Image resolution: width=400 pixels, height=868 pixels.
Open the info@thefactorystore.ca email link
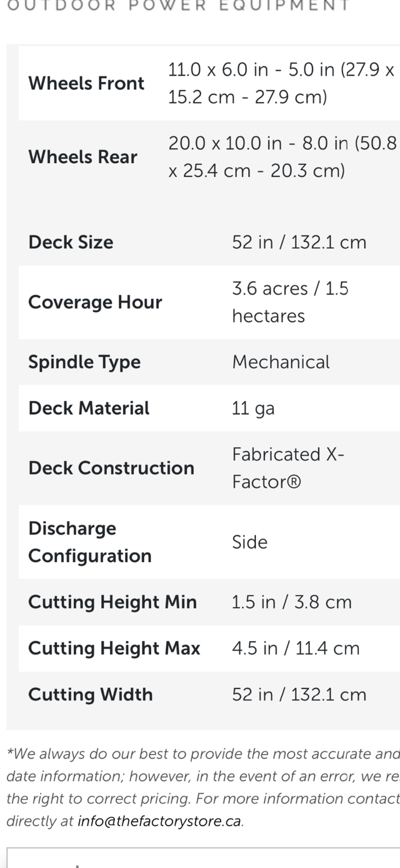tap(159, 821)
